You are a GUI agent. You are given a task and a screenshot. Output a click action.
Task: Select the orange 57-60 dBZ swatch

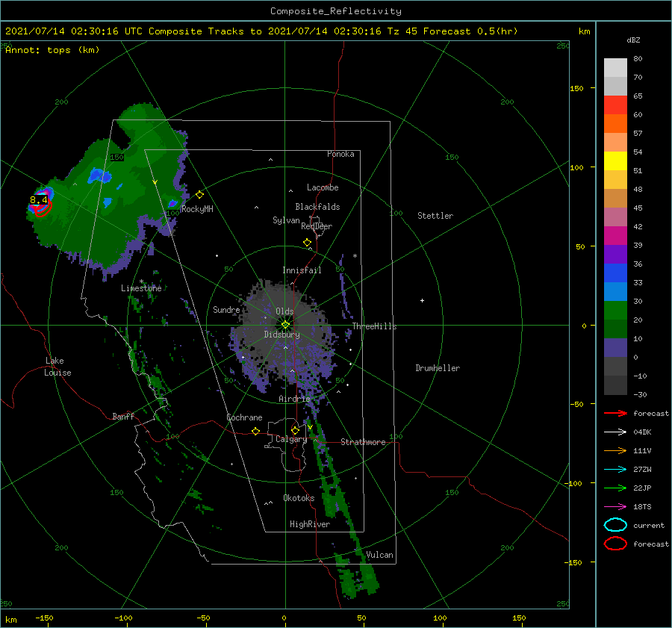pyautogui.click(x=615, y=124)
